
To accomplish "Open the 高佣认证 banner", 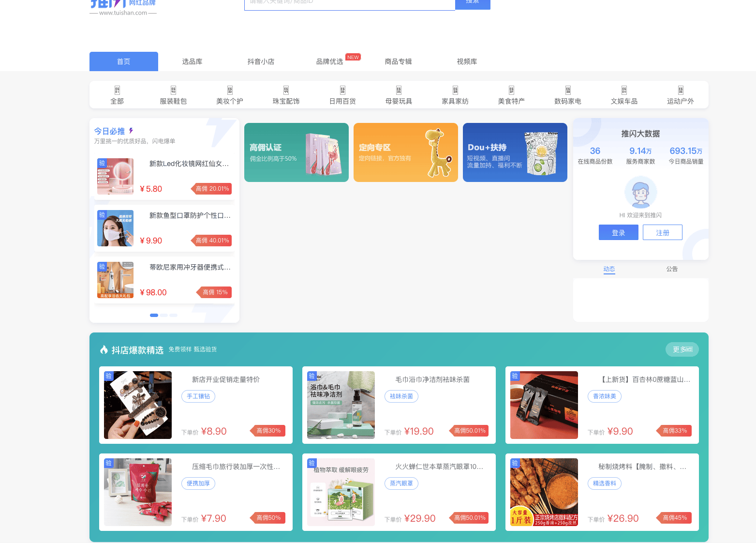I will tap(296, 152).
